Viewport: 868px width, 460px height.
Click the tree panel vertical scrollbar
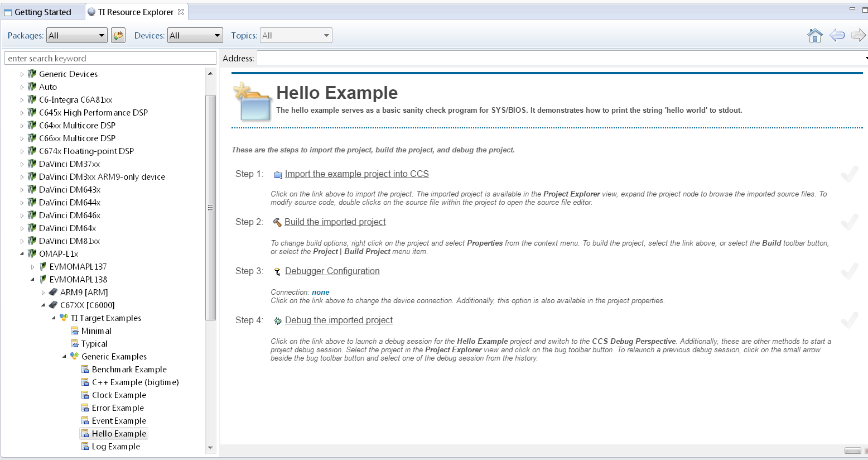tap(210, 207)
